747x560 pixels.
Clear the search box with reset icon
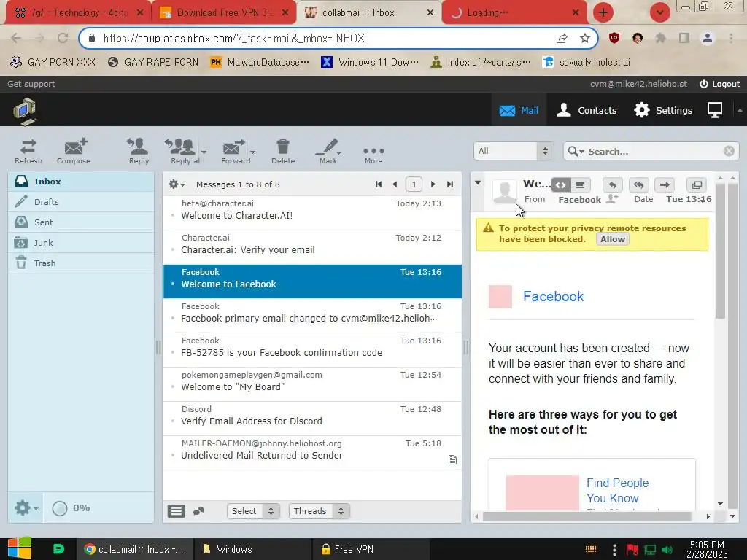click(729, 151)
